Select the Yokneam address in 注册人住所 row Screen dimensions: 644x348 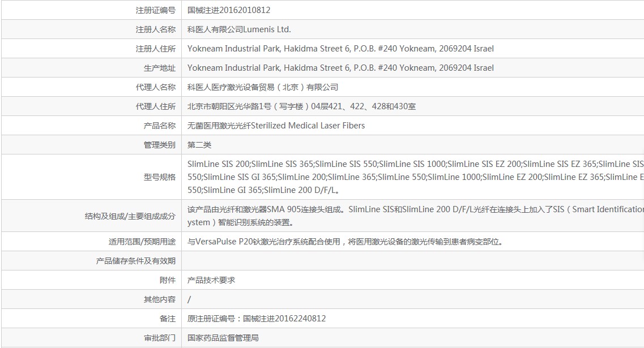pos(340,49)
